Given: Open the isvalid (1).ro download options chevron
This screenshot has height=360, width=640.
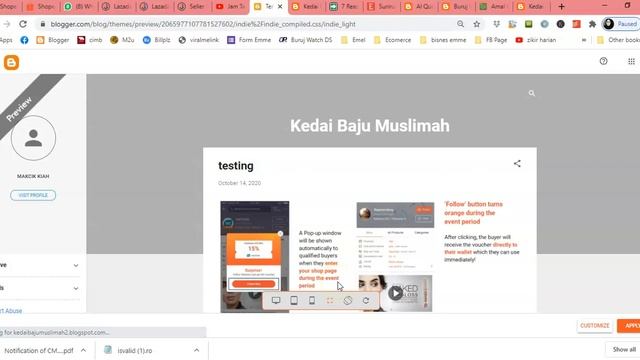Looking at the screenshot, I should click(x=196, y=350).
